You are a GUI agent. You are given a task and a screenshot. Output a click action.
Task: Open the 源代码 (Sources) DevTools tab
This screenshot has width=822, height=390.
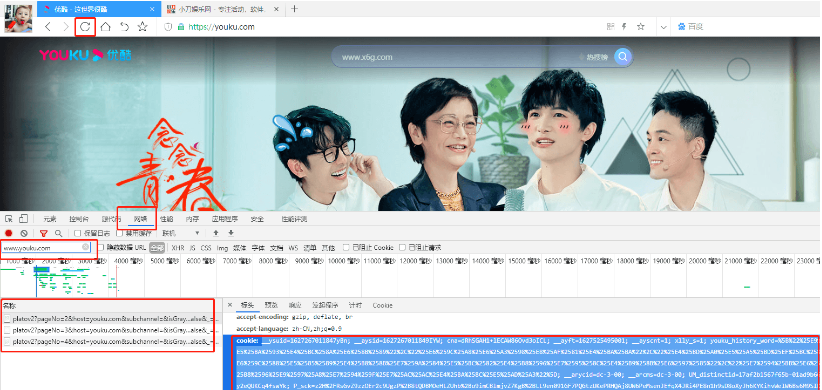111,219
